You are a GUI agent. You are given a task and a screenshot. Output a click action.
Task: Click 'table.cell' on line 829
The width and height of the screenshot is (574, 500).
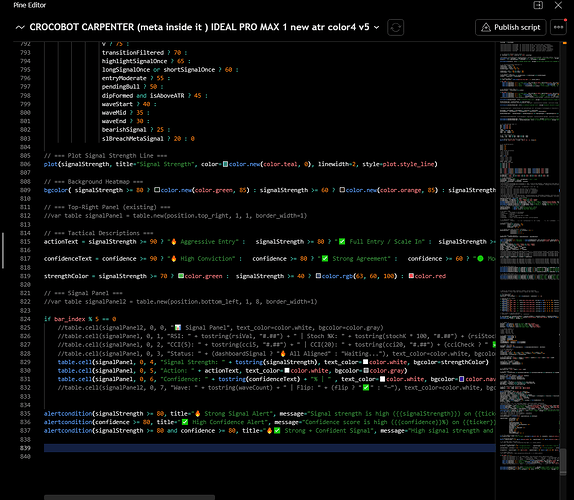click(x=75, y=362)
